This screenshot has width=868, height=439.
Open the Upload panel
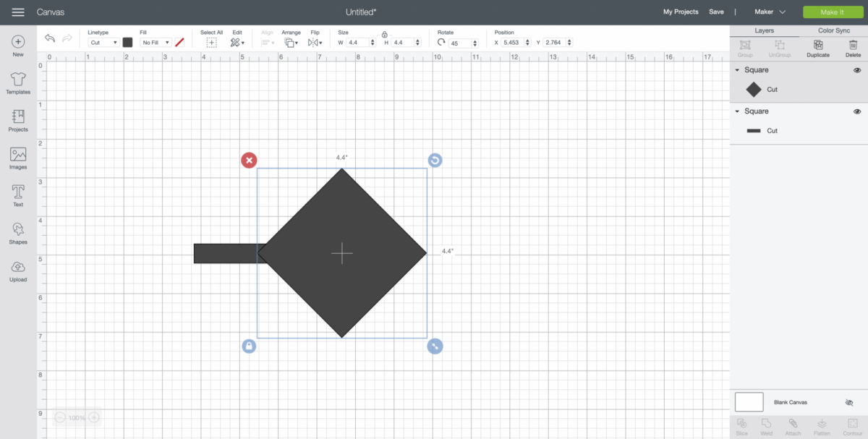18,271
